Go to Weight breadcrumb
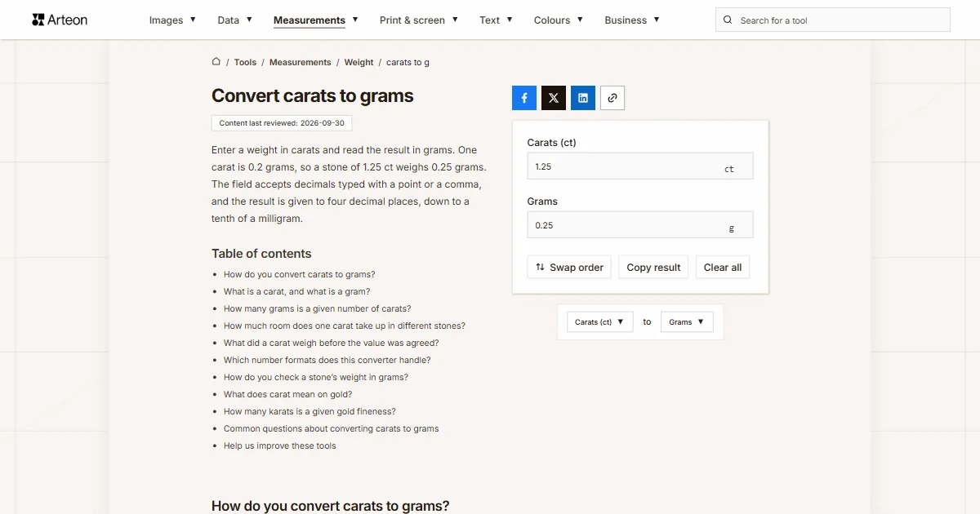This screenshot has height=514, width=980. 359,62
